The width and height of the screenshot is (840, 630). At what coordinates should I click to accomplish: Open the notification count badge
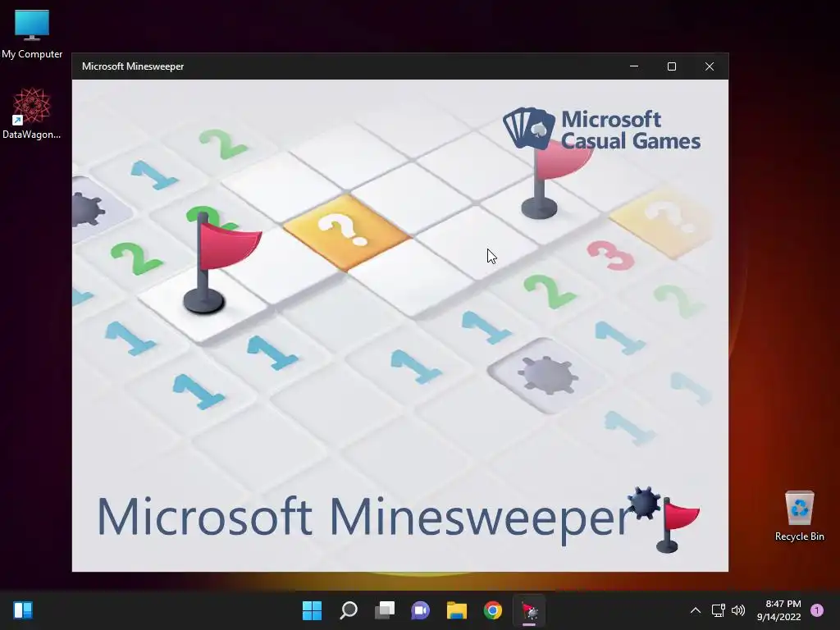(817, 610)
